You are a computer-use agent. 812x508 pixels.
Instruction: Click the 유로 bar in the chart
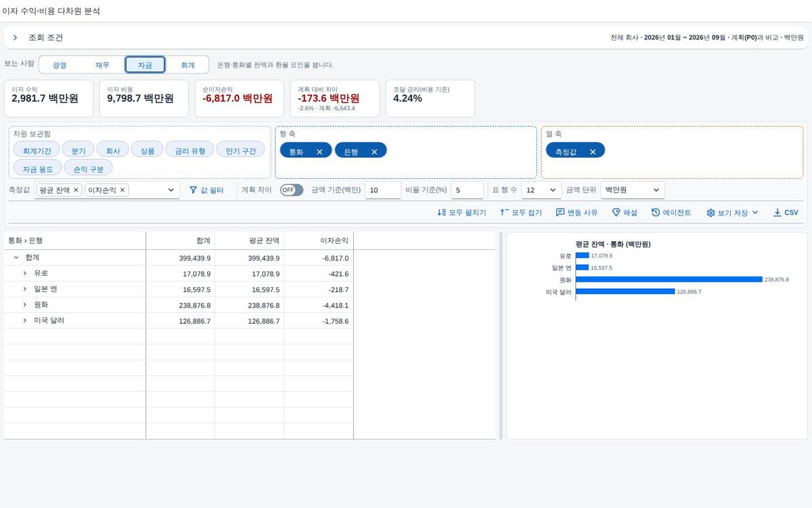[582, 255]
